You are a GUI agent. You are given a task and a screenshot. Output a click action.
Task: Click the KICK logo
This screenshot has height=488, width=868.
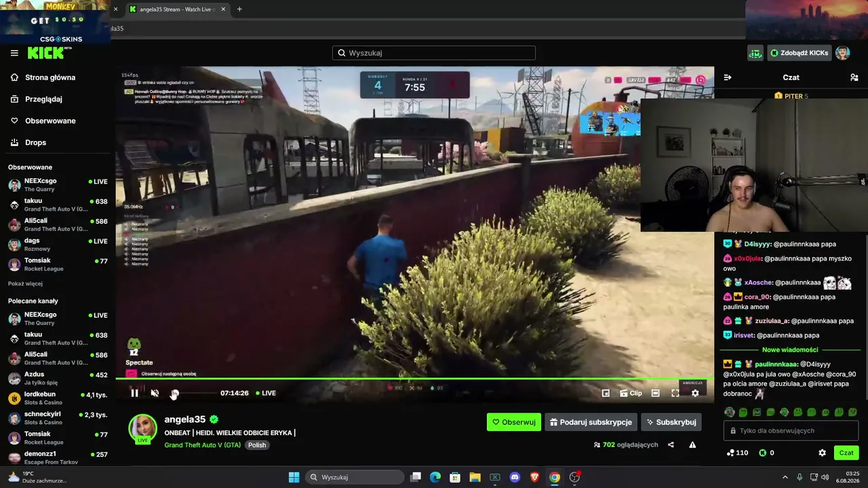[x=50, y=53]
